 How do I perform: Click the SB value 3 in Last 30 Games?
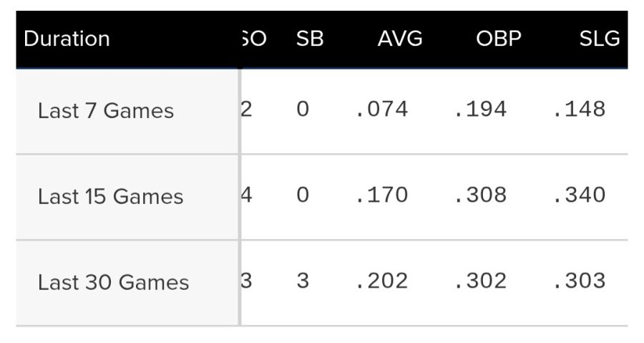(x=303, y=281)
